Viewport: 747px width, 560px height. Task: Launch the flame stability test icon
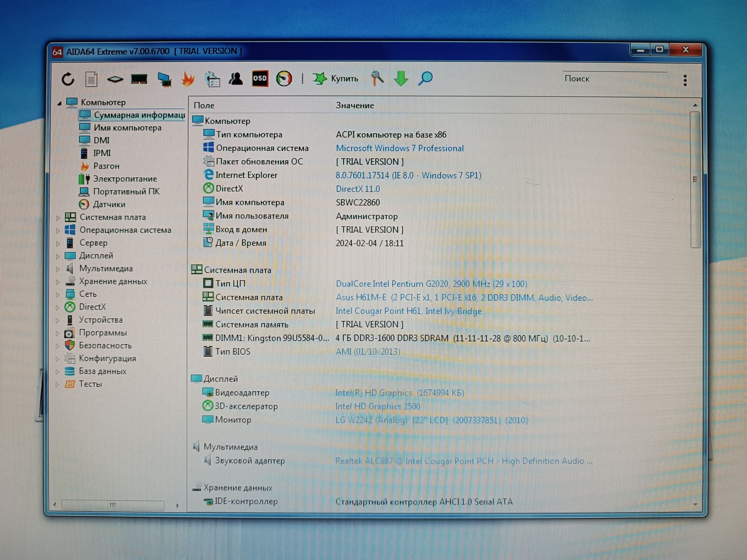tap(188, 79)
